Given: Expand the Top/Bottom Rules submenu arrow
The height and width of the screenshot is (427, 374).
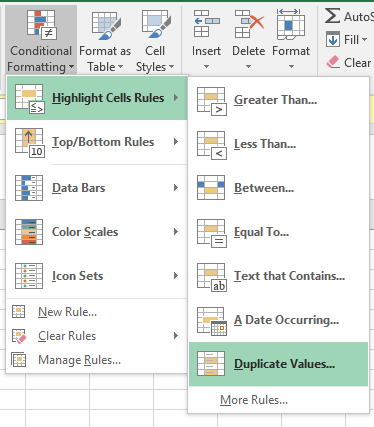Looking at the screenshot, I should tap(176, 142).
